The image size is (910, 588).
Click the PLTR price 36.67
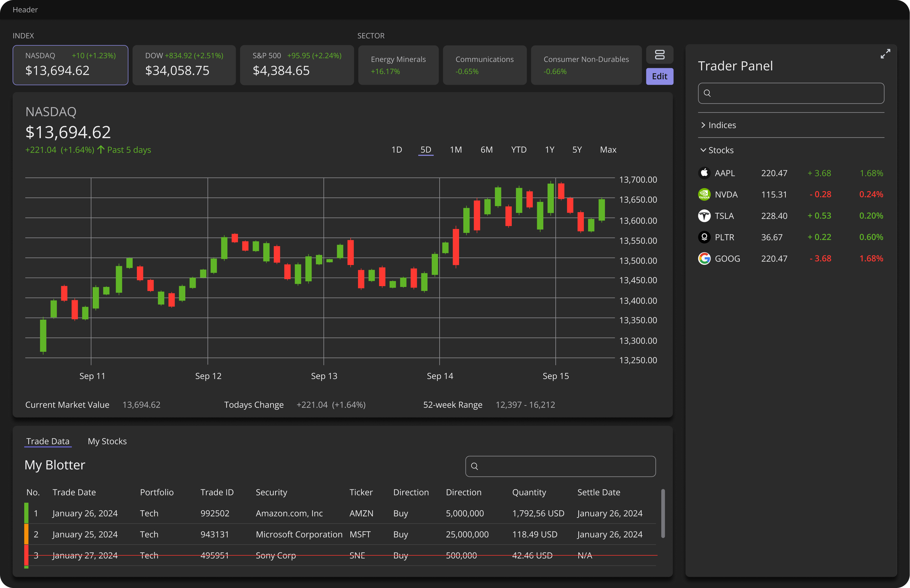pos(772,237)
